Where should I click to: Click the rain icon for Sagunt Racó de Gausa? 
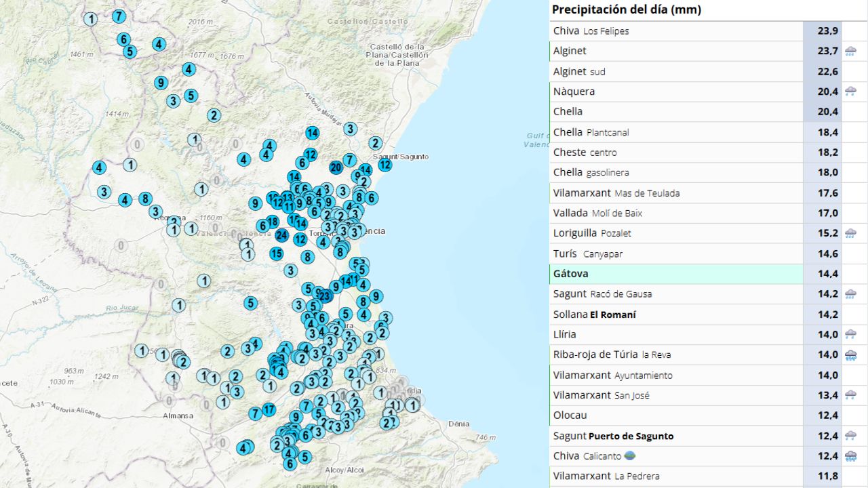click(850, 294)
